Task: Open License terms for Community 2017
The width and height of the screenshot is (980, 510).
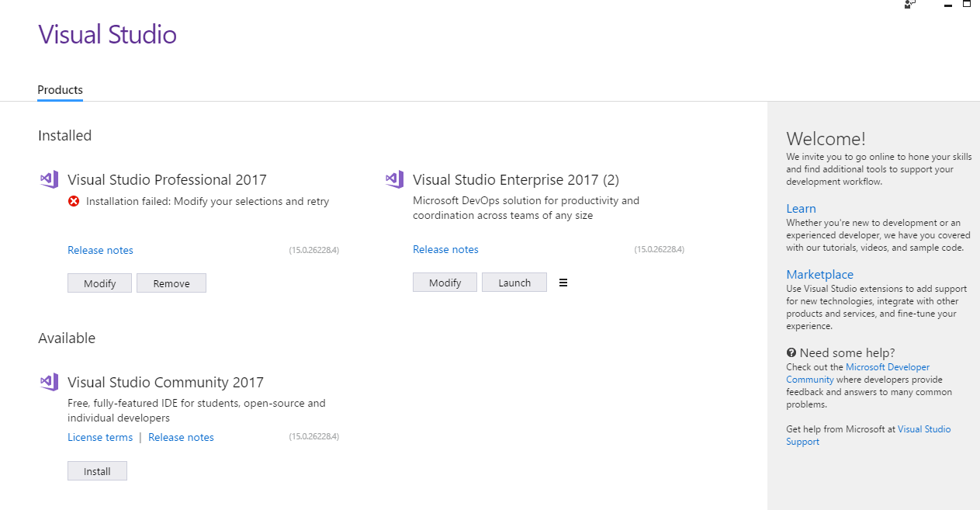Action: pos(100,437)
